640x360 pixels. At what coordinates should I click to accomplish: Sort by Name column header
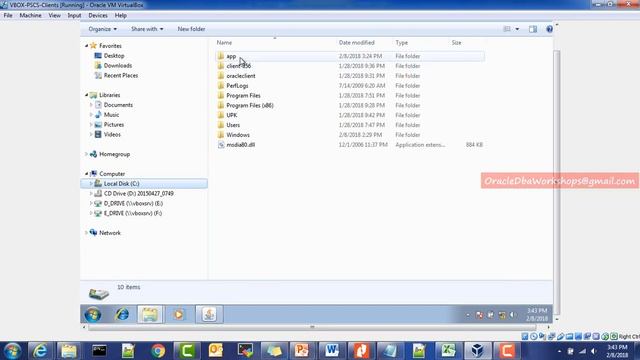click(x=224, y=42)
